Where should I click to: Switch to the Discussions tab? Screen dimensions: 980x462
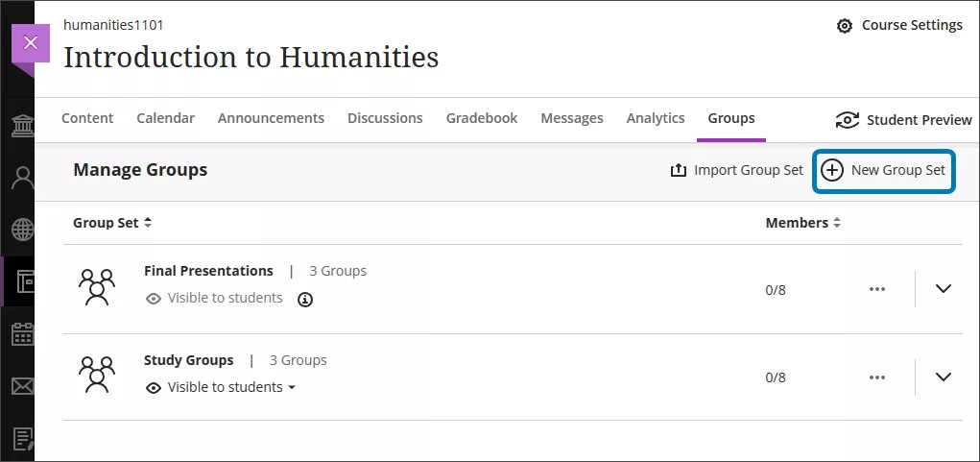point(384,118)
